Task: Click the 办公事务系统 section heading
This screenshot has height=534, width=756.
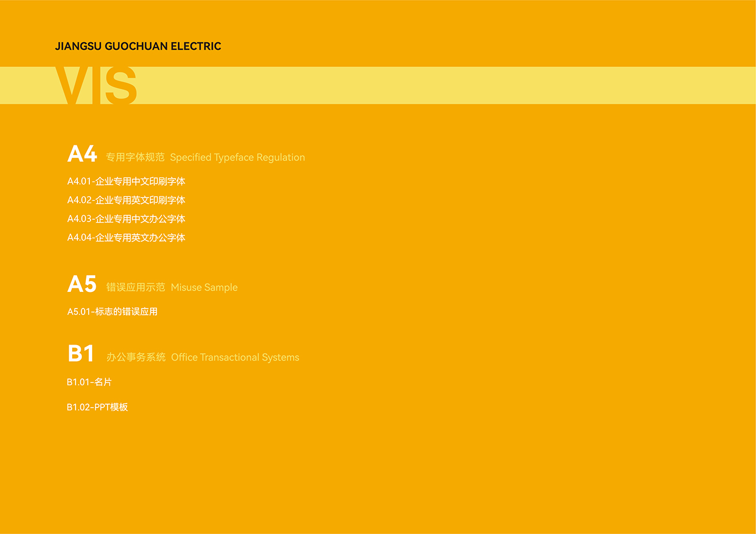Action: (x=136, y=357)
